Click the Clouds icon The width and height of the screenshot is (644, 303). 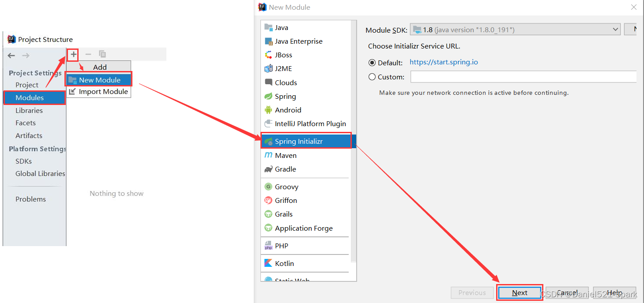coord(268,82)
